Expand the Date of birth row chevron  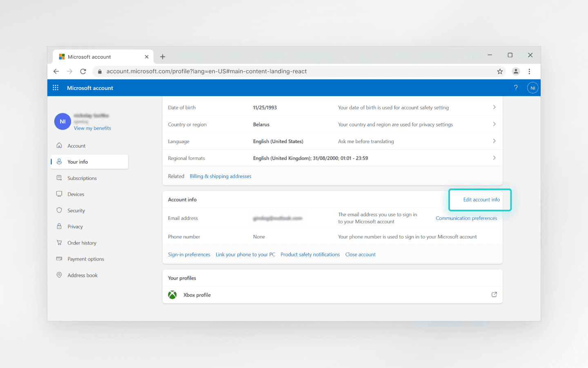click(494, 107)
